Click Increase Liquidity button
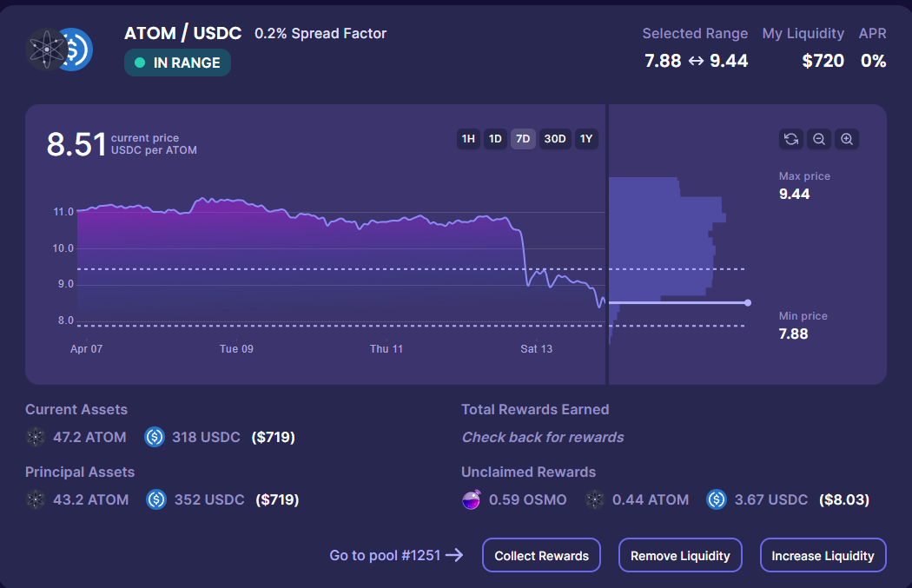The width and height of the screenshot is (912, 588). [823, 556]
